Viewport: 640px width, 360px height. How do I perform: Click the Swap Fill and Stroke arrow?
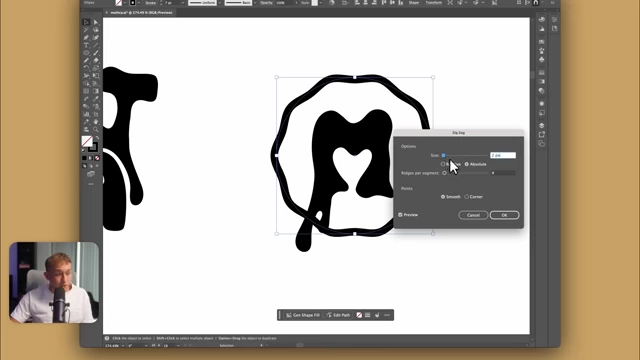tap(97, 138)
